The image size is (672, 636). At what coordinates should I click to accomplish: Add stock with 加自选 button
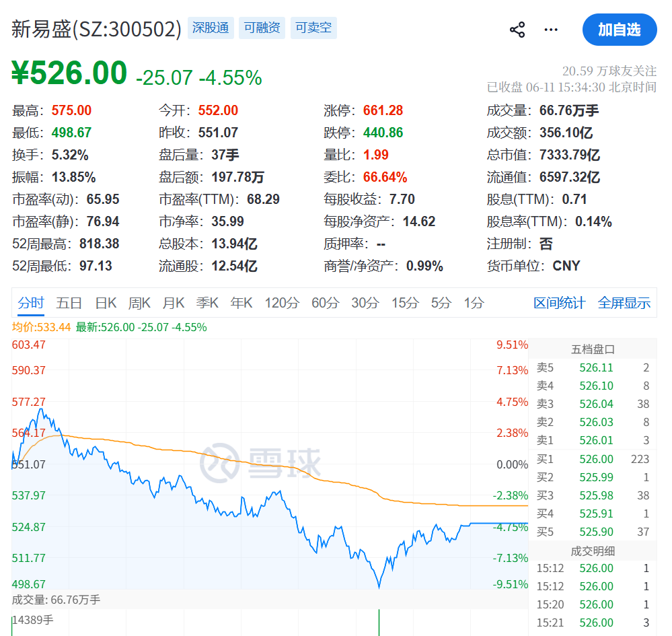click(x=620, y=30)
